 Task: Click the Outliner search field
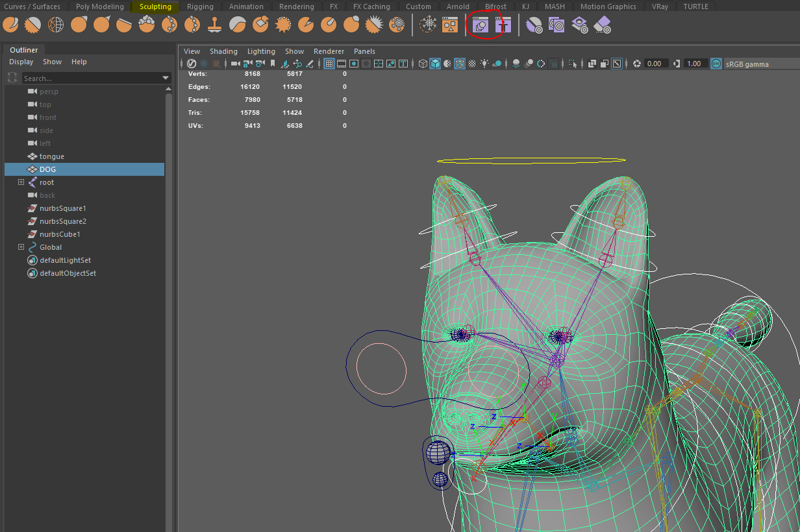tap(91, 78)
